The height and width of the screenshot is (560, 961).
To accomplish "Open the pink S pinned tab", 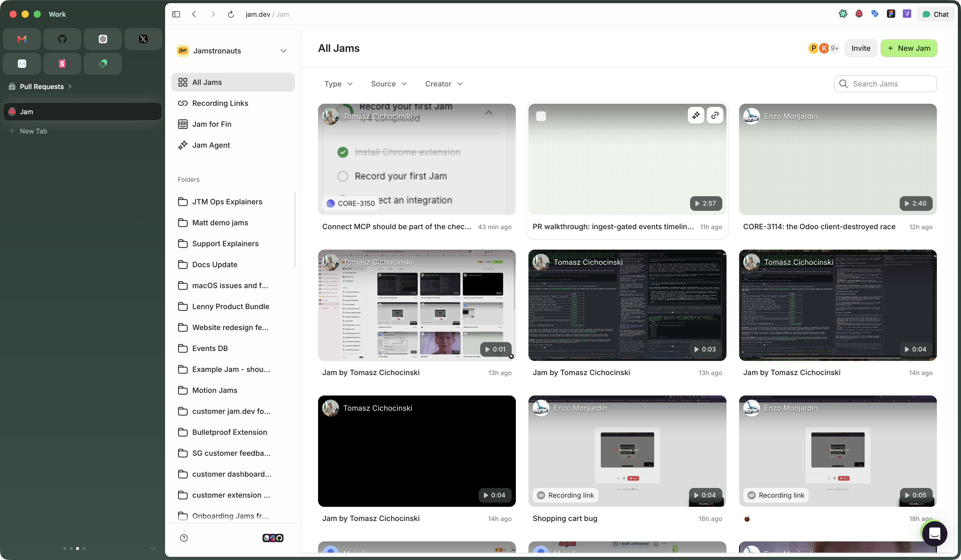I will [62, 63].
